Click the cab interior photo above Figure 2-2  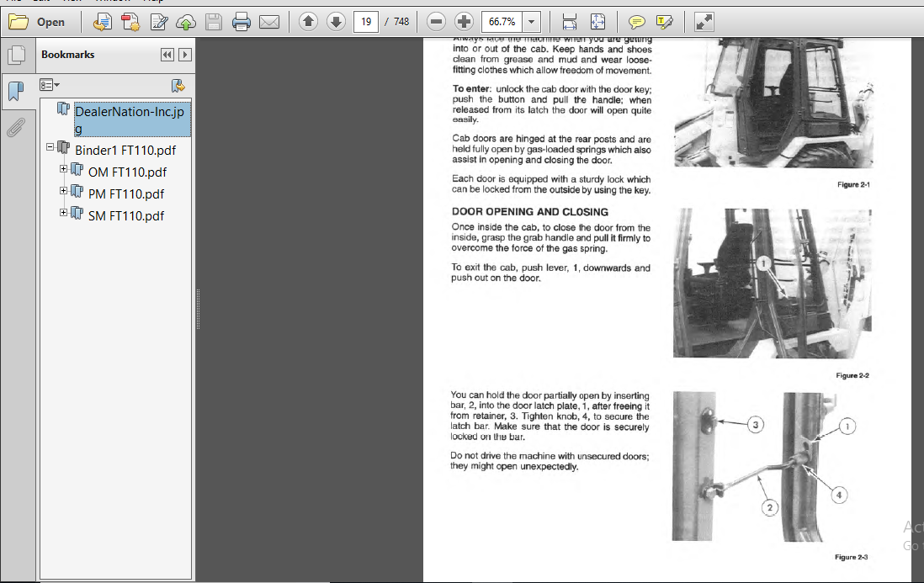pos(772,284)
